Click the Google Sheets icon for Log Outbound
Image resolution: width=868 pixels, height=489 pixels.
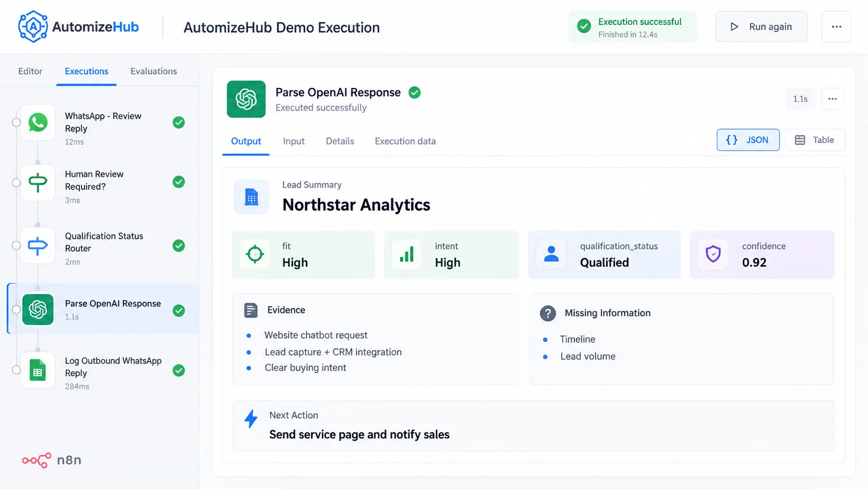click(38, 371)
